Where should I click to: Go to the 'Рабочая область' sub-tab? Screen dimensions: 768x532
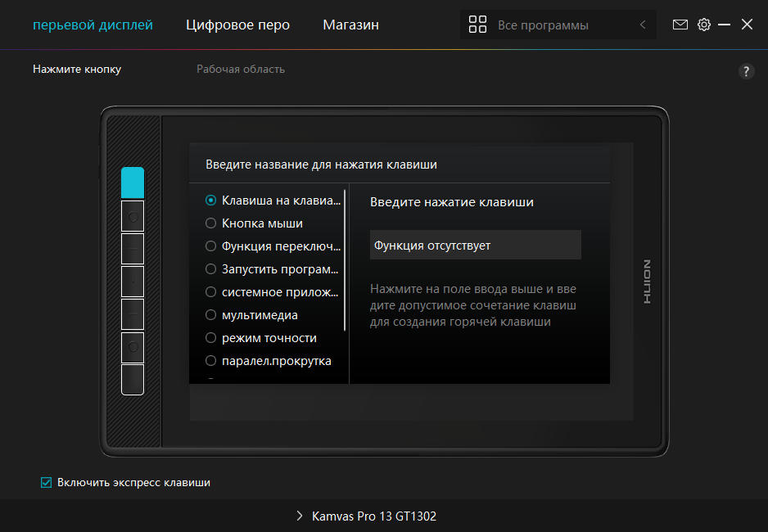[x=240, y=70]
